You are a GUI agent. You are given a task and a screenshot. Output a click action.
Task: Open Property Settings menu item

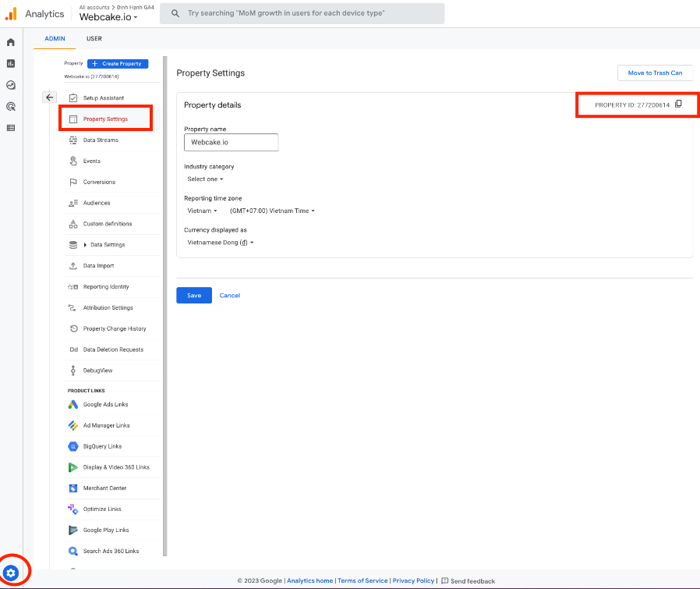click(x=106, y=119)
